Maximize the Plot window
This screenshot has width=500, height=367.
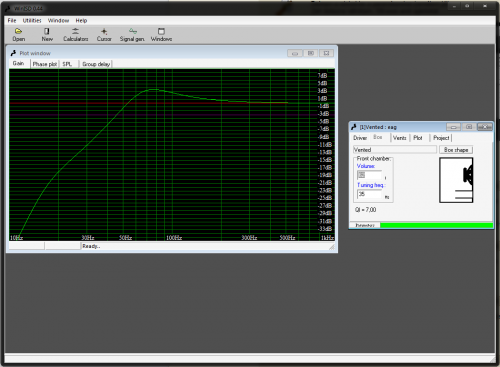point(311,53)
